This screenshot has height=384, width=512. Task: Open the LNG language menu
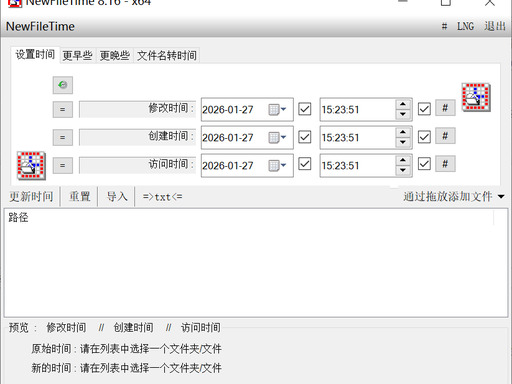[x=465, y=26]
